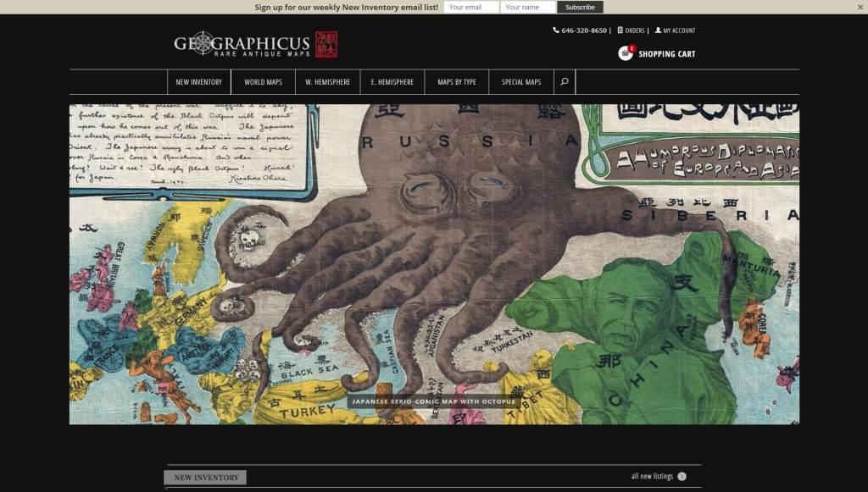Open the octopus map hero image
Screen dimensions: 868x492
click(x=434, y=264)
